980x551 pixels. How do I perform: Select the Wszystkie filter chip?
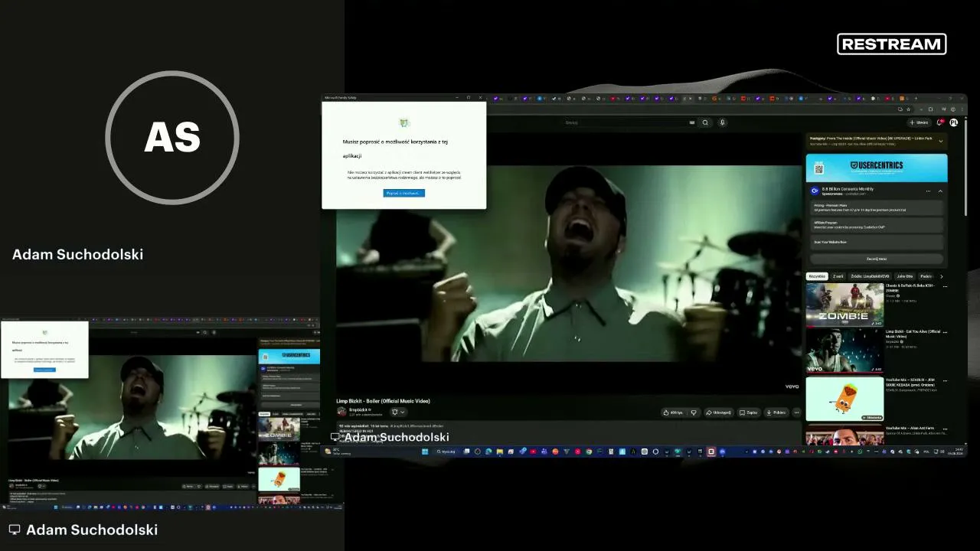(817, 276)
